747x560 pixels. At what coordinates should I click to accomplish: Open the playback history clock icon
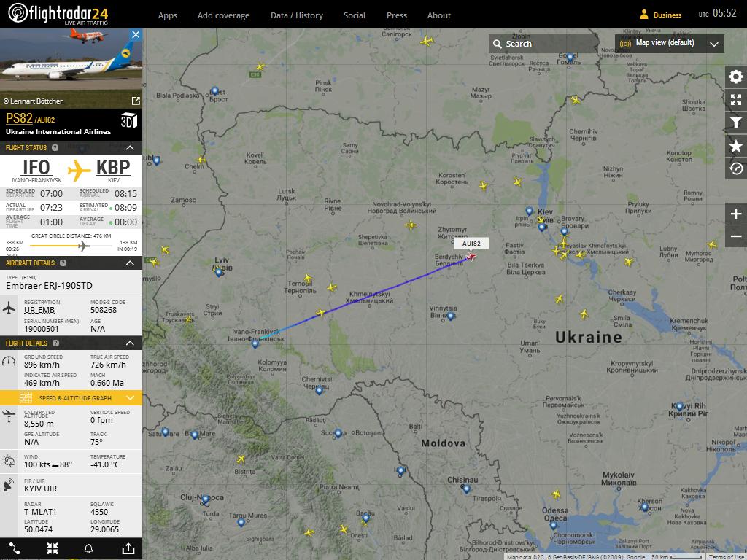point(736,168)
